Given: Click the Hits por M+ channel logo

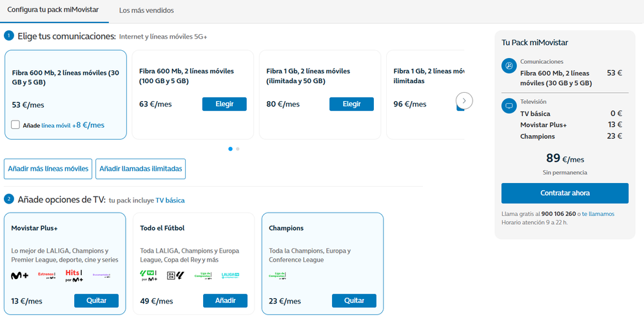Looking at the screenshot, I should [74, 276].
